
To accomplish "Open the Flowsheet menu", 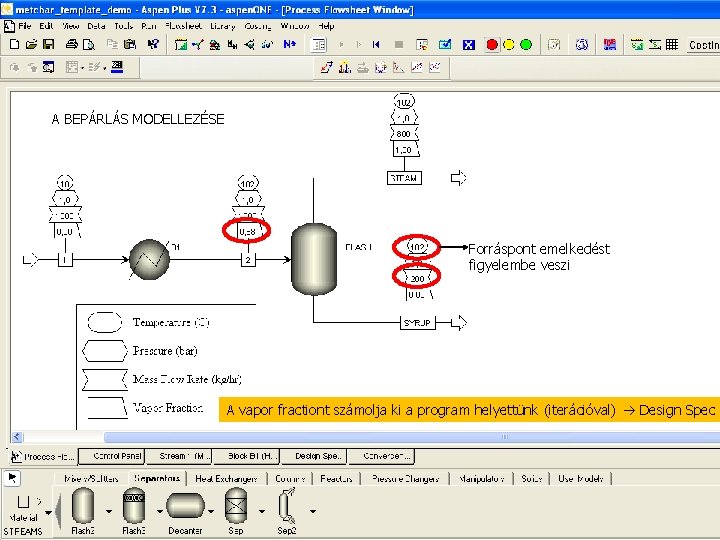I will point(183,26).
